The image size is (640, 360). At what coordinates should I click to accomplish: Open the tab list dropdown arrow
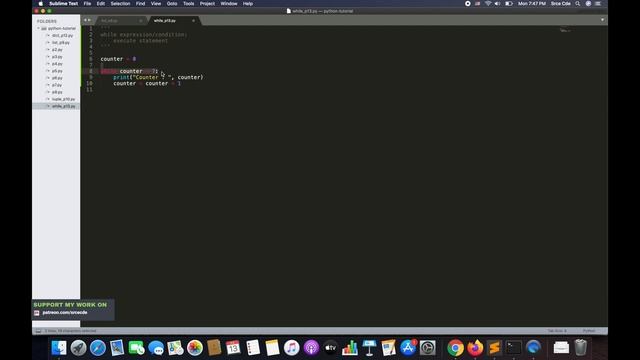pyautogui.click(x=602, y=20)
